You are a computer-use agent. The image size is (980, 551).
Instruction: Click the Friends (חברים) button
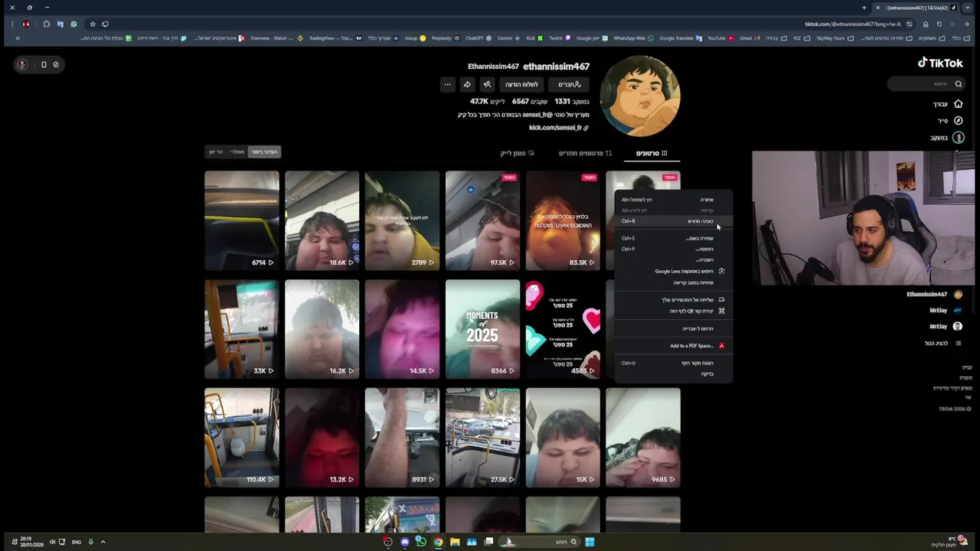click(x=569, y=84)
